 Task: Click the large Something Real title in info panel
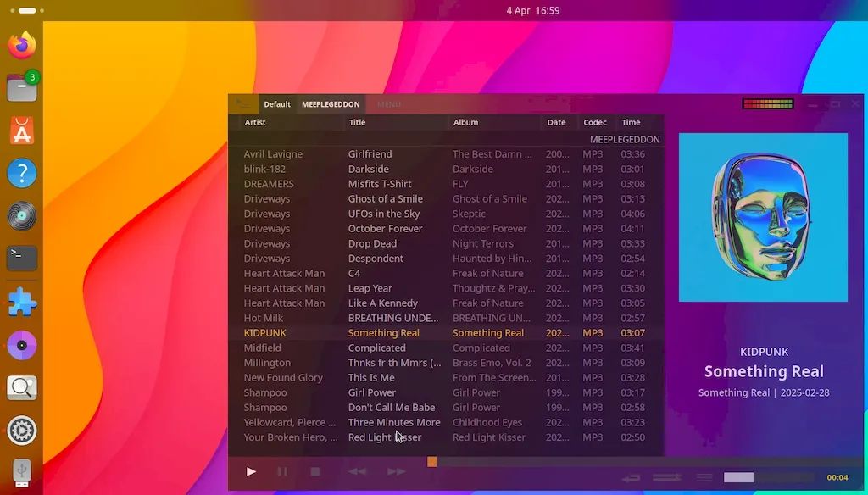coord(764,371)
